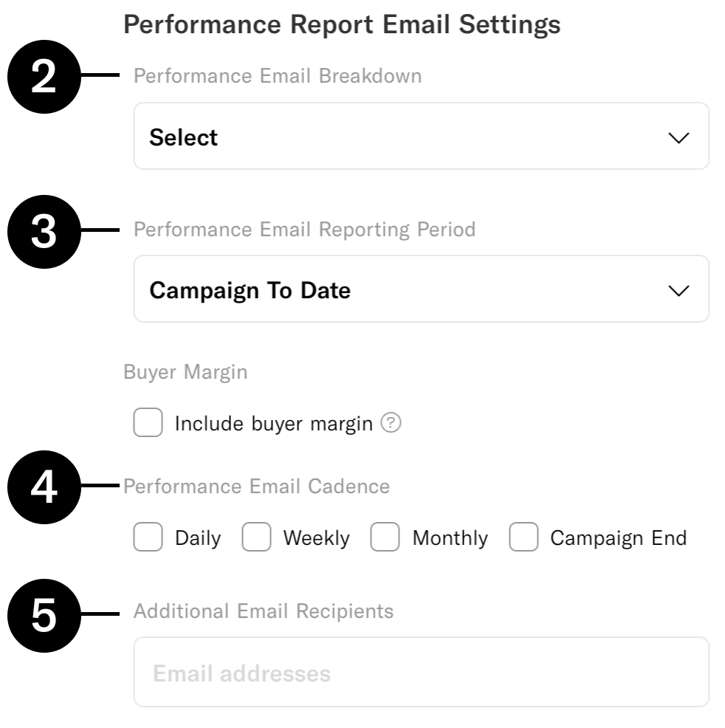Click the Additional Email Recipients label
Viewport: 725px width, 728px height.
tap(264, 611)
